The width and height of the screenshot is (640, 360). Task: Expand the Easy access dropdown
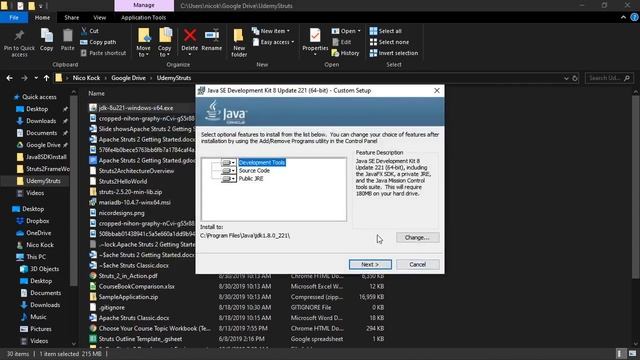tap(273, 42)
